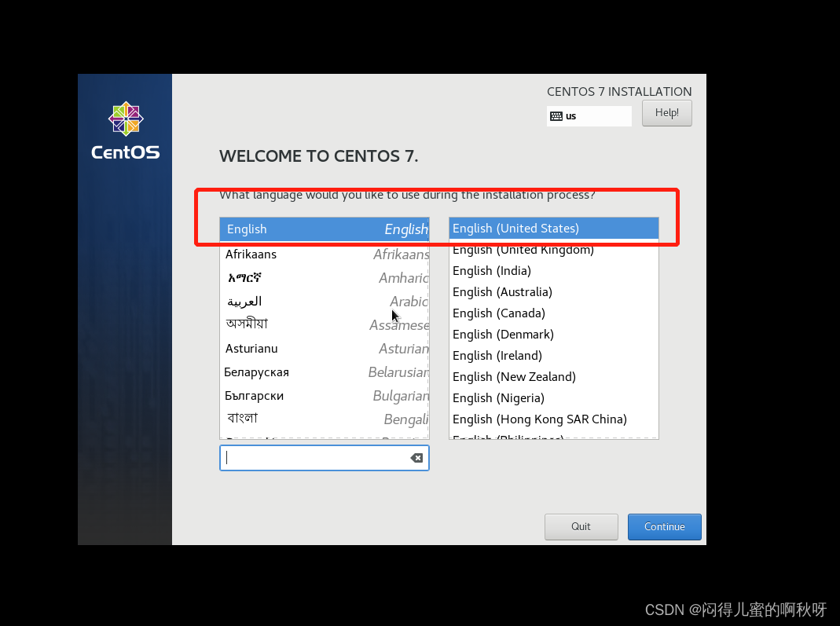
Task: Open the Help! button
Action: (667, 113)
